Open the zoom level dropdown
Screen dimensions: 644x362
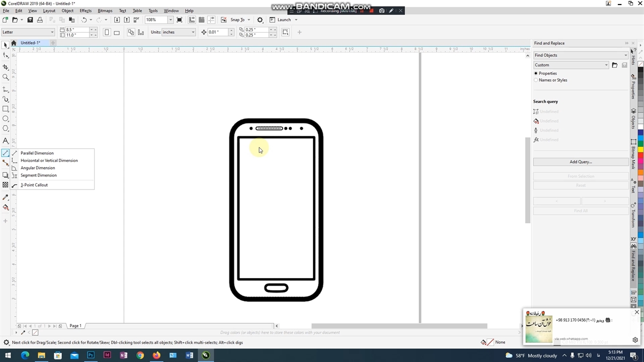[x=171, y=20]
